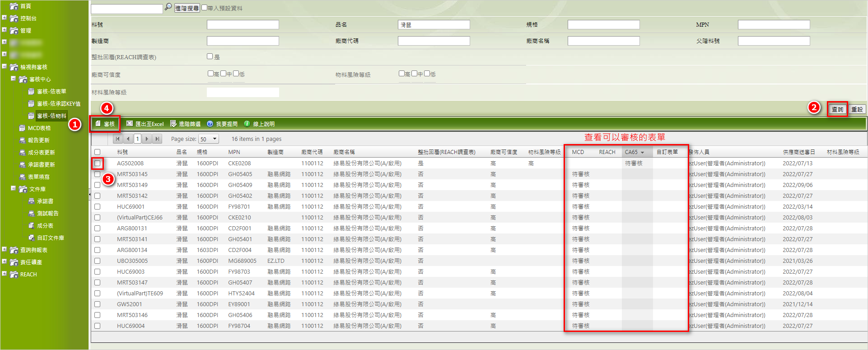Click 待審核 CA65 cell of AG502008
The height and width of the screenshot is (350, 868).
[634, 163]
